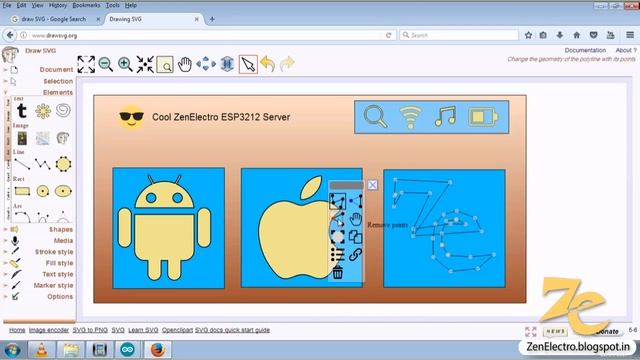
Task: Select edit geometry points icon in popup
Action: click(338, 202)
